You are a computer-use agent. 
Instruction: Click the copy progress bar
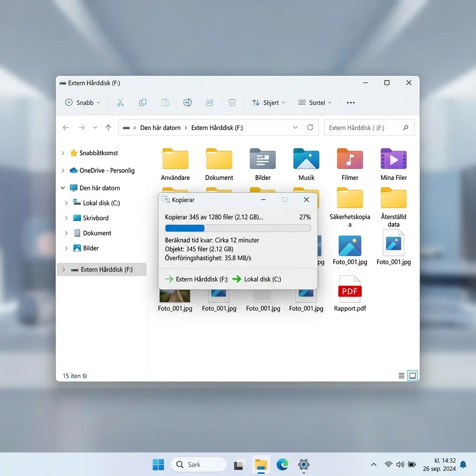[x=238, y=228]
